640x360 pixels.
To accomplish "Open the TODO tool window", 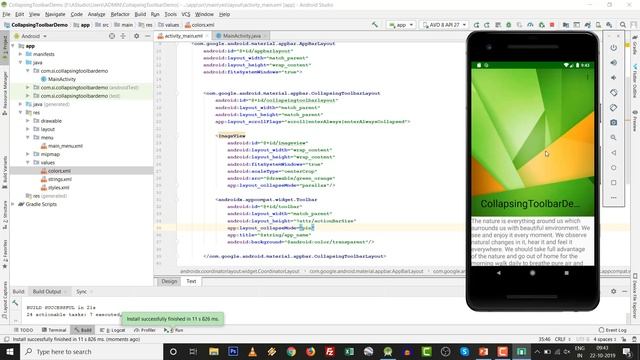I will click(24, 330).
